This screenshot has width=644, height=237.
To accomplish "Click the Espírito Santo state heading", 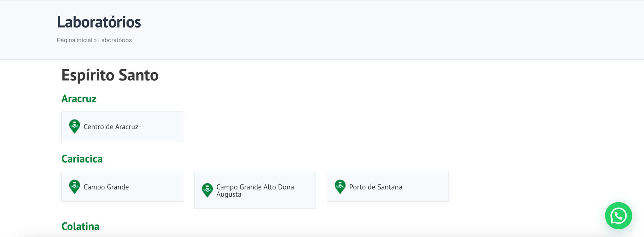I will 110,75.
